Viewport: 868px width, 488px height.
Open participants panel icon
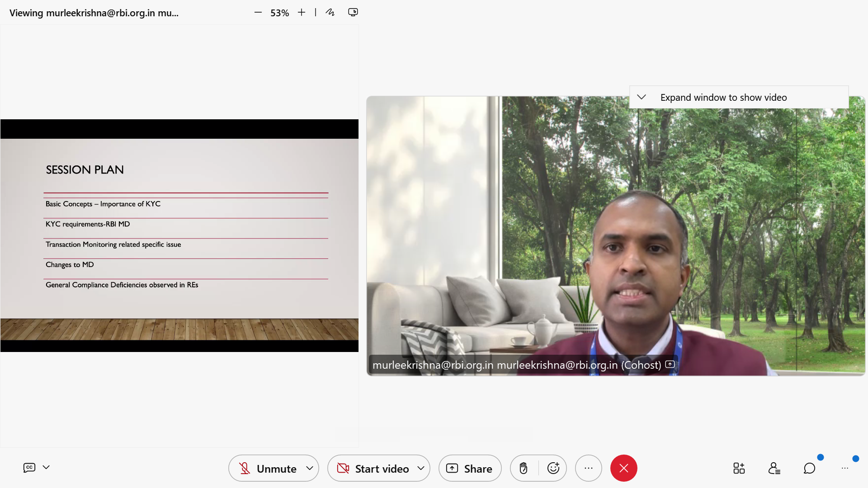(774, 468)
